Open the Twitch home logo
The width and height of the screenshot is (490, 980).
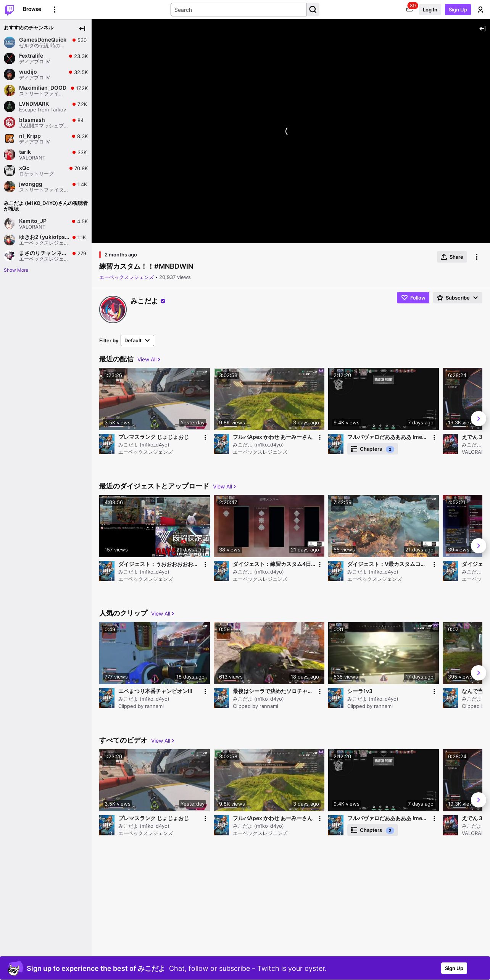(x=10, y=10)
